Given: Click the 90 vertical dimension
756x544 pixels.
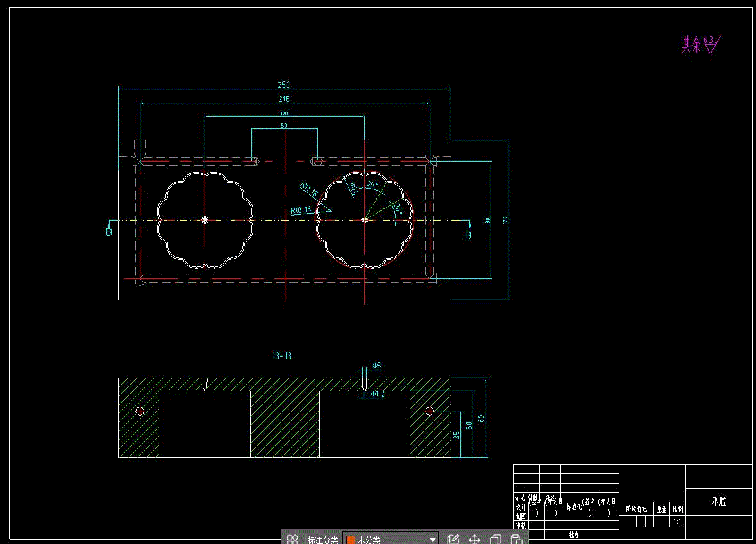Looking at the screenshot, I should pyautogui.click(x=487, y=221).
